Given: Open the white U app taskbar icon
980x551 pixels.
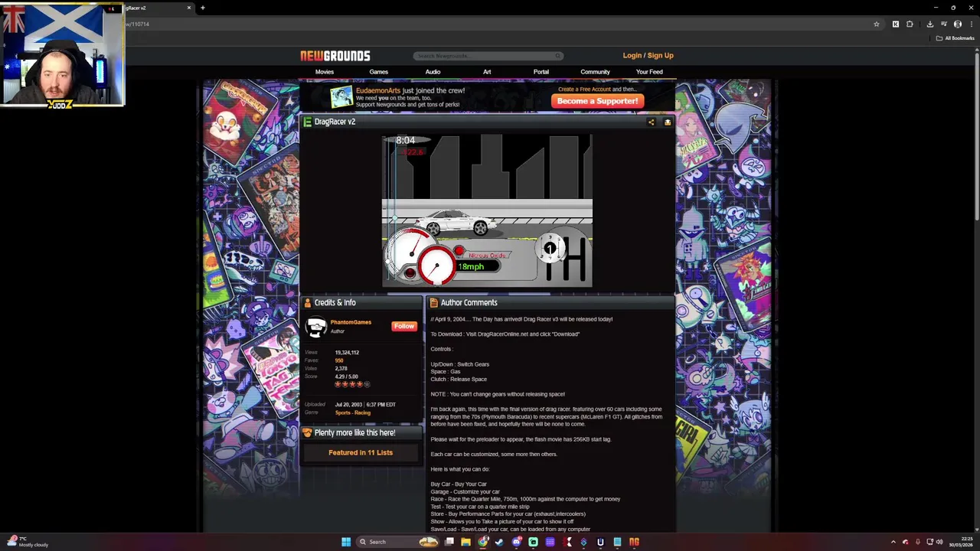Looking at the screenshot, I should tap(600, 542).
